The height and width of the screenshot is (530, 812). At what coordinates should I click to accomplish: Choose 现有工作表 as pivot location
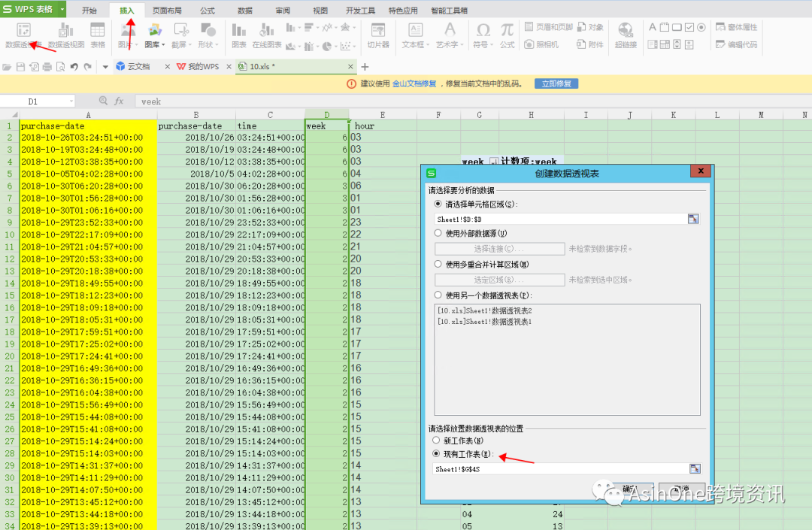click(436, 453)
